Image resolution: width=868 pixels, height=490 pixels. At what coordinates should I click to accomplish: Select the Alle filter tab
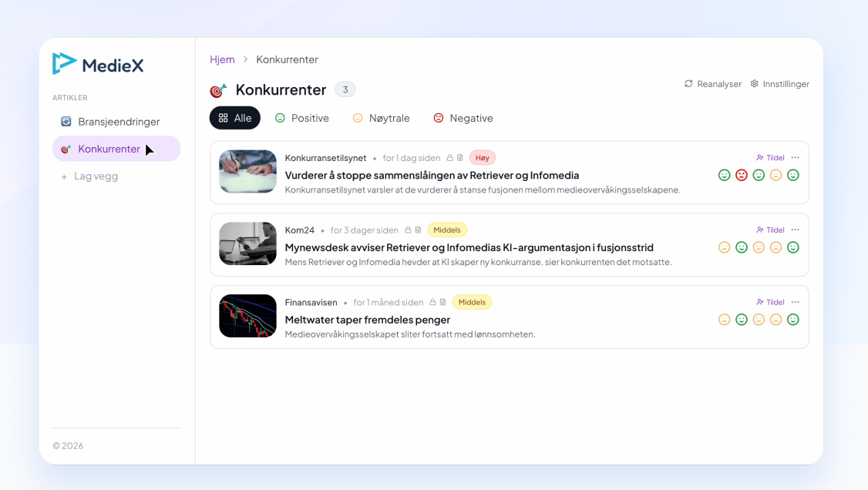coord(234,118)
